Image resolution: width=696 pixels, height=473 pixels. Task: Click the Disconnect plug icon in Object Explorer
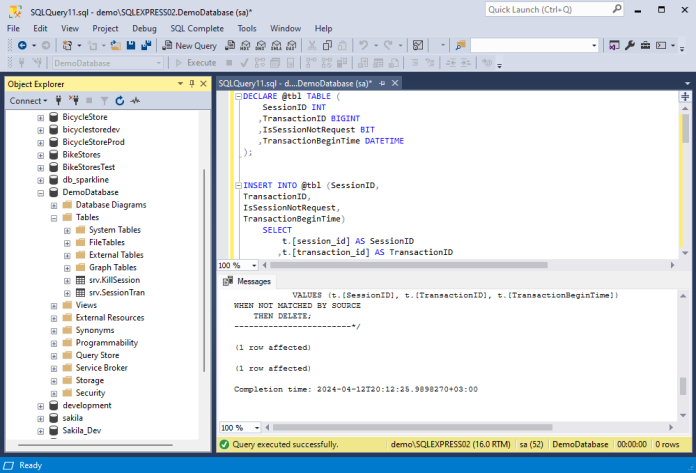(x=73, y=101)
